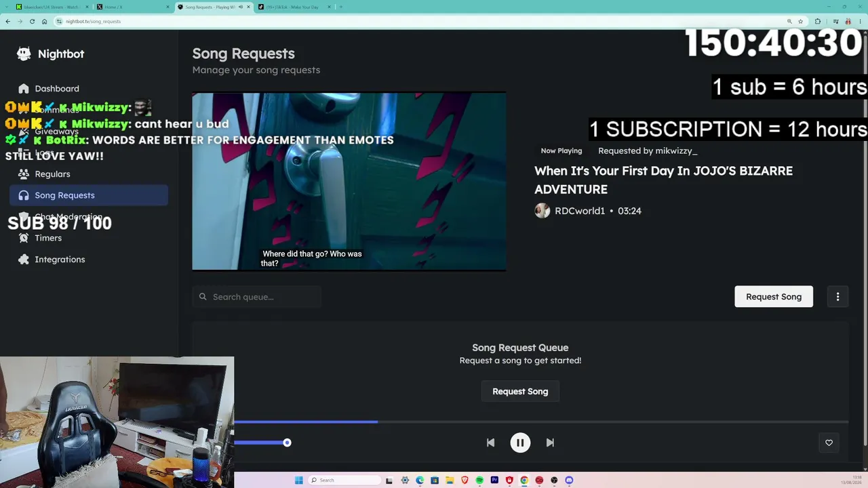The width and height of the screenshot is (868, 488).
Task: Skip to the next song
Action: tap(550, 443)
